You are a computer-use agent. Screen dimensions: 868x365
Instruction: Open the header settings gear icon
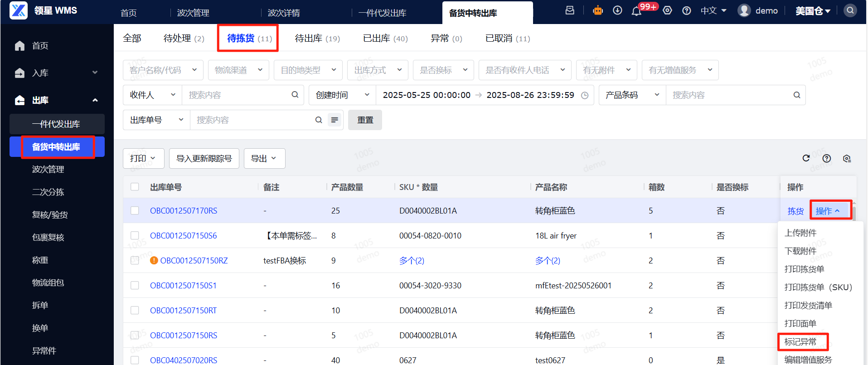(x=667, y=10)
